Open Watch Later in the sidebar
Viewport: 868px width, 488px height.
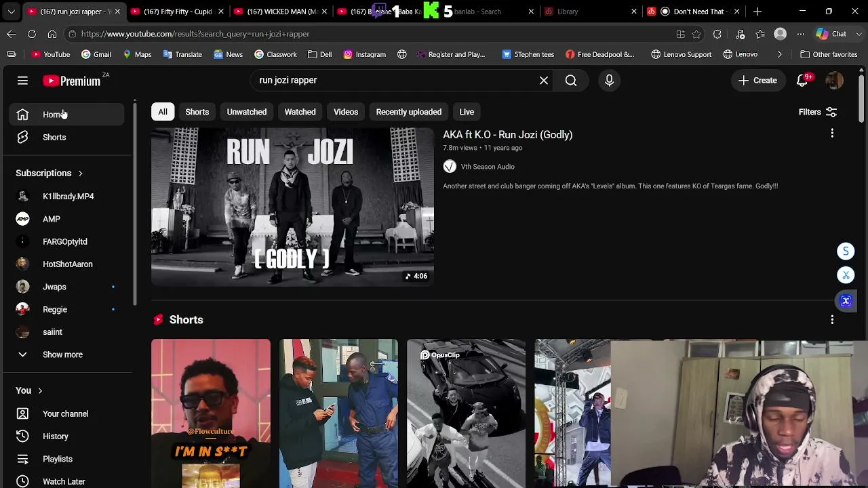click(x=66, y=481)
